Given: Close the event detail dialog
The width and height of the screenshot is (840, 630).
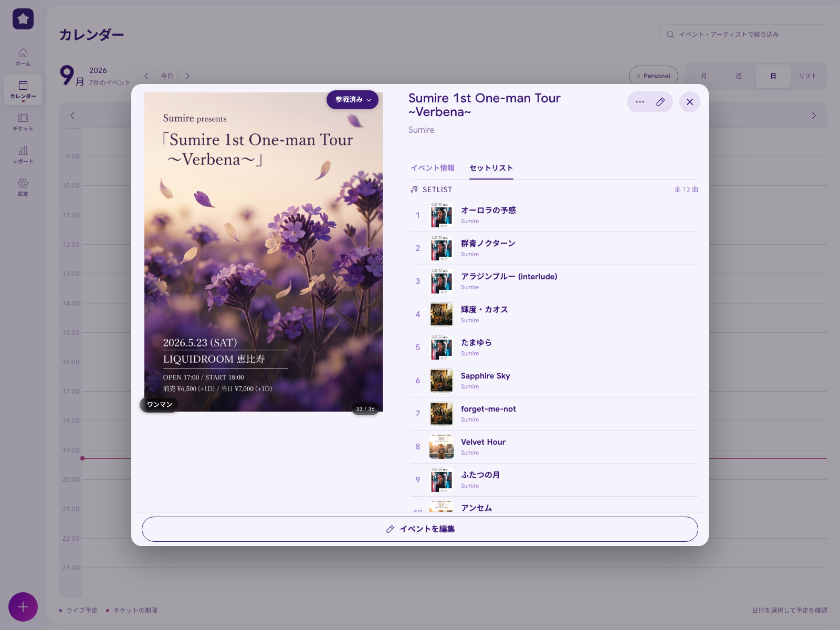Looking at the screenshot, I should [690, 102].
